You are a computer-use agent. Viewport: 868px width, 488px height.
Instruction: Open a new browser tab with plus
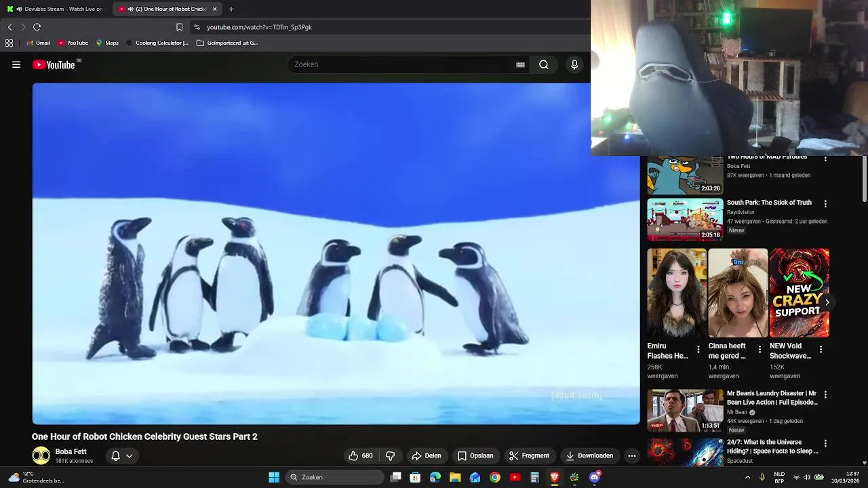(231, 9)
